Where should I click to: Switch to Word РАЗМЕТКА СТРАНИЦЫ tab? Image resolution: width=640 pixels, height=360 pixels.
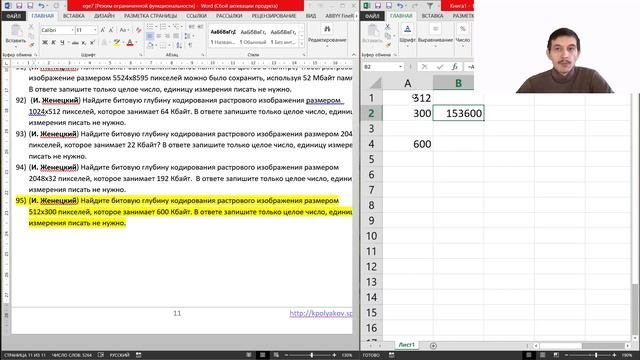click(x=151, y=16)
